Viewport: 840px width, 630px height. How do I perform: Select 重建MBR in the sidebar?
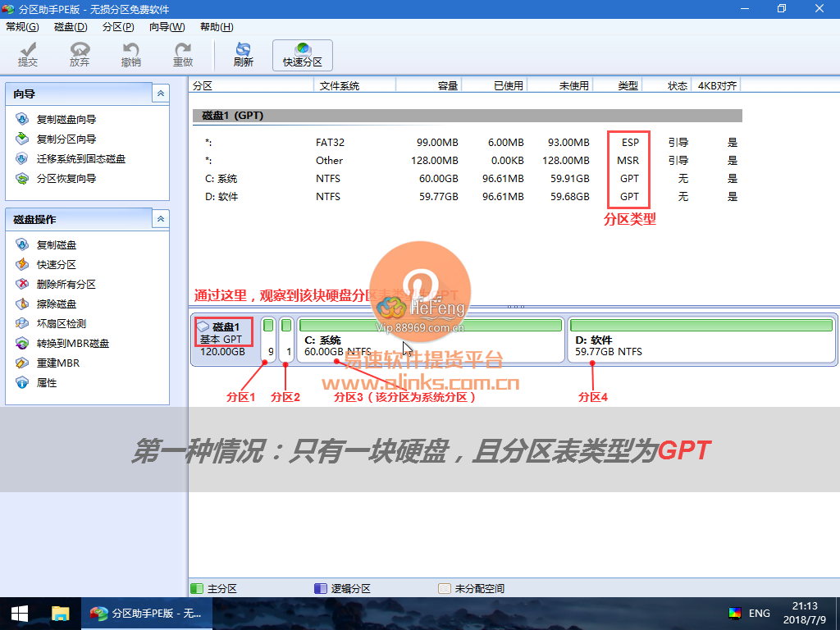point(54,362)
